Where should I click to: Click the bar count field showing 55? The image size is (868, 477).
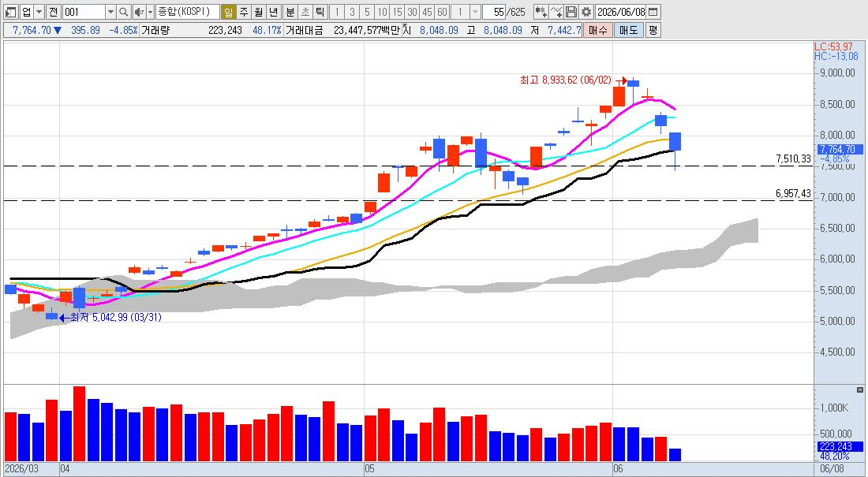point(494,12)
